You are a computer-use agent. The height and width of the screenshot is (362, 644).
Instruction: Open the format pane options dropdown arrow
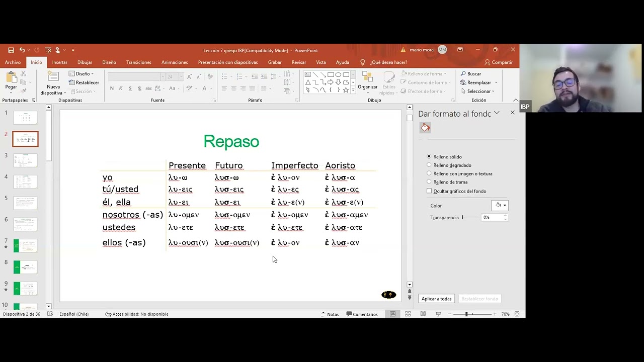497,113
